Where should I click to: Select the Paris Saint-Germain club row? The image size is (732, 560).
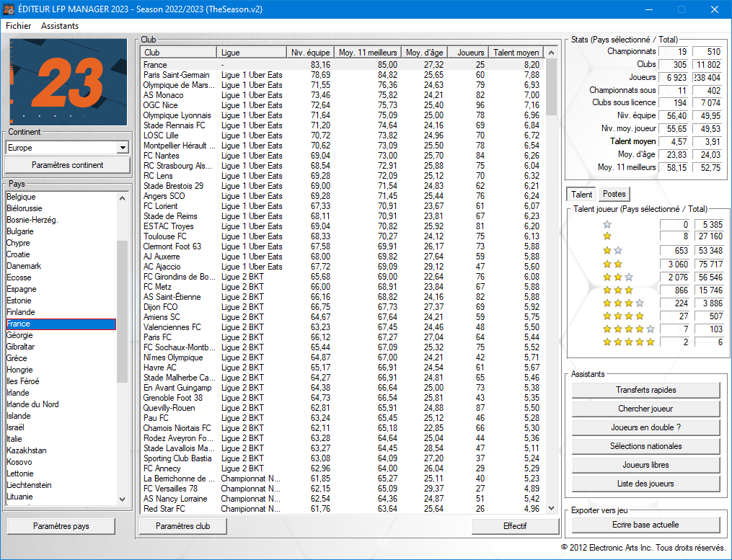[343, 75]
